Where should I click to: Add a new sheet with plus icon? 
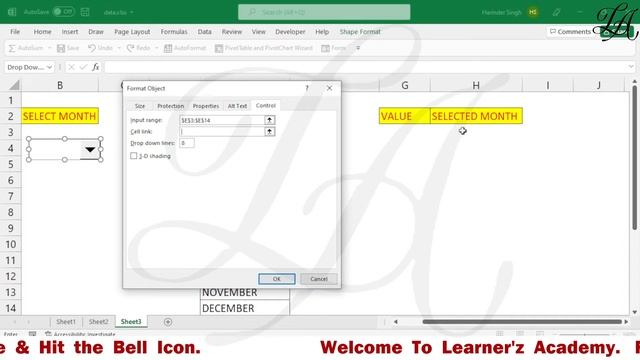coord(168,322)
